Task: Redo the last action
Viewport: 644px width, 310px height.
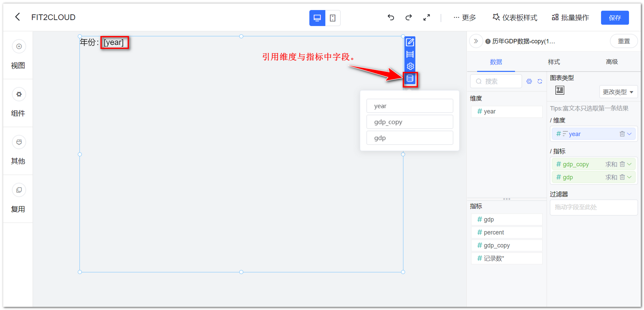Action: 409,17
